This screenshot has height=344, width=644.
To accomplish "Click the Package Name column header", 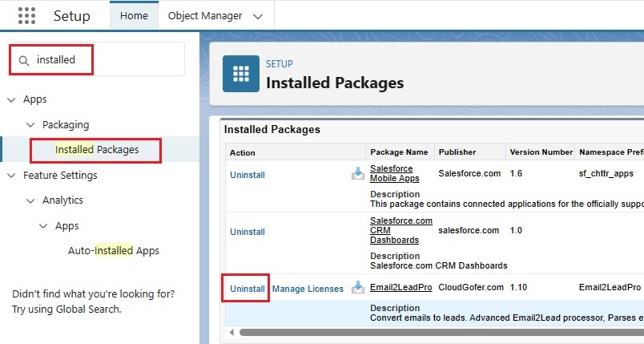I will point(399,152).
